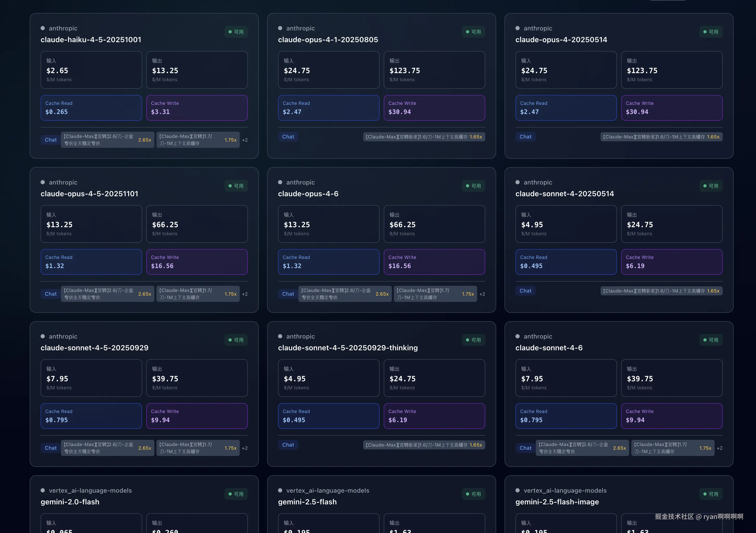Click the gray provider dot on claude-opus-4-6 card
Screen dimensions: 756x533
280,182
